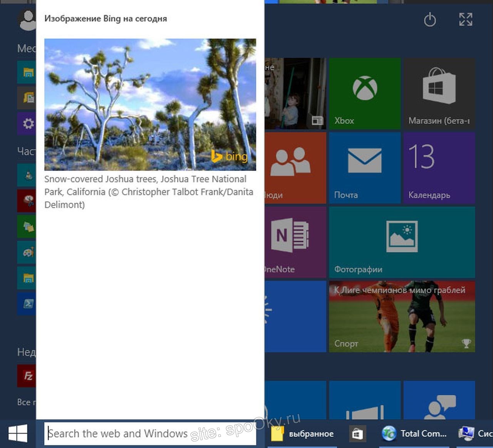493x448 pixels.
Task: Open the PowerShell icon in sidebar
Action: 27,304
